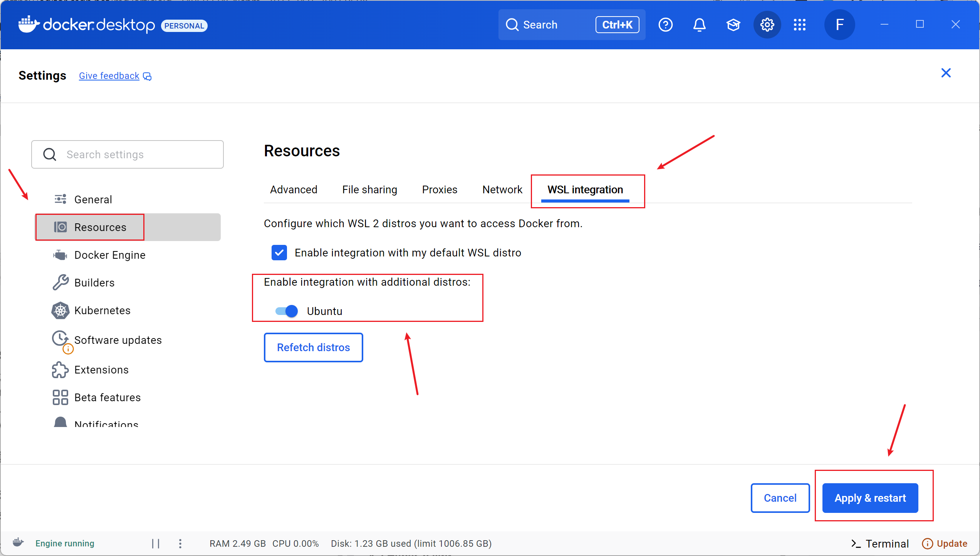
Task: Click the Builders wrench icon
Action: click(x=60, y=282)
